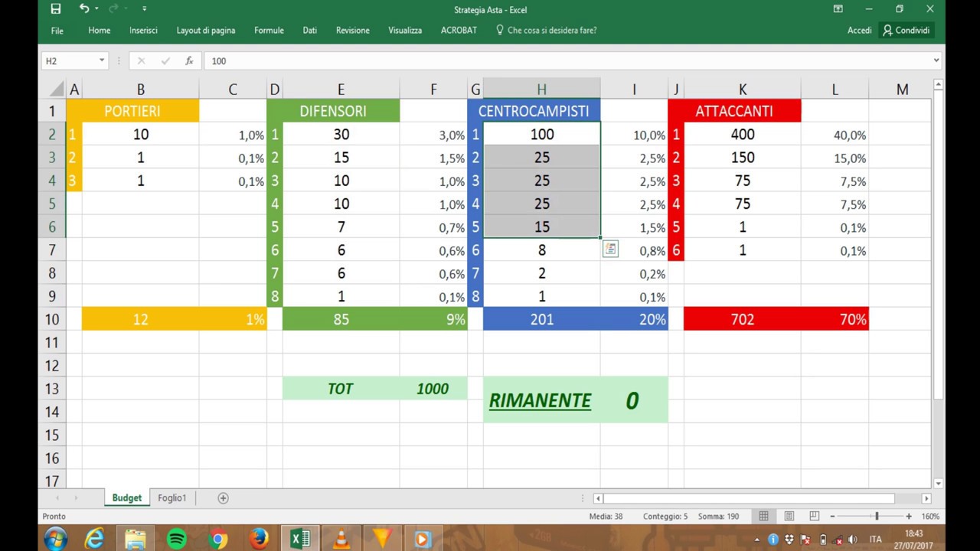The height and width of the screenshot is (551, 980).
Task: Open Spotify from the taskbar
Action: pos(176,539)
